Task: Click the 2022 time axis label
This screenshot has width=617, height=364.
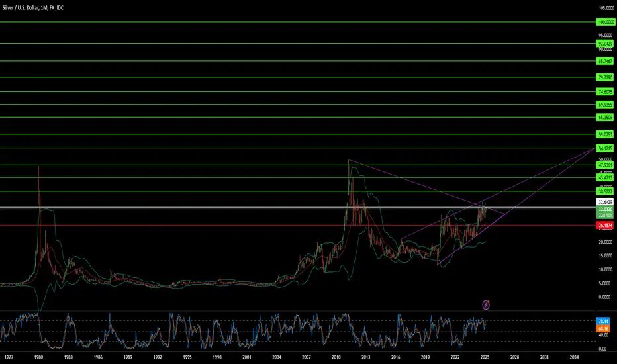Action: [x=455, y=357]
